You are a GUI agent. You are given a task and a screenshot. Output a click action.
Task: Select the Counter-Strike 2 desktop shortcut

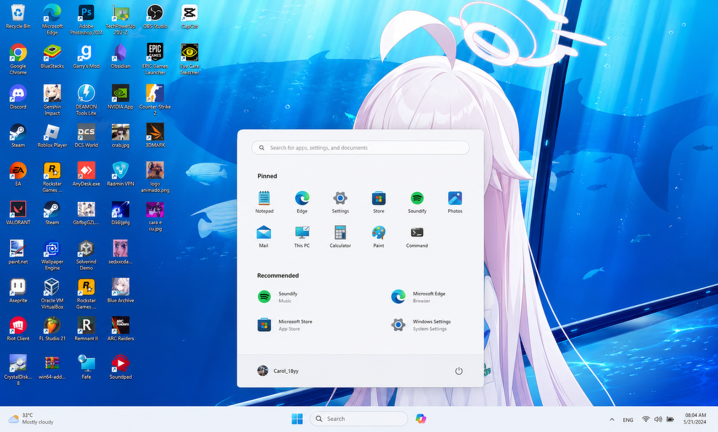pyautogui.click(x=155, y=100)
